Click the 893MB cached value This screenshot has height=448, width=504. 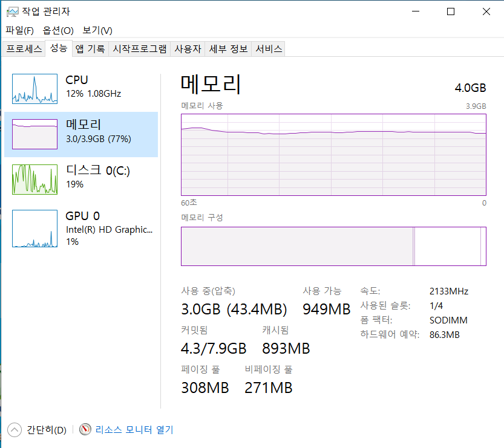(286, 348)
